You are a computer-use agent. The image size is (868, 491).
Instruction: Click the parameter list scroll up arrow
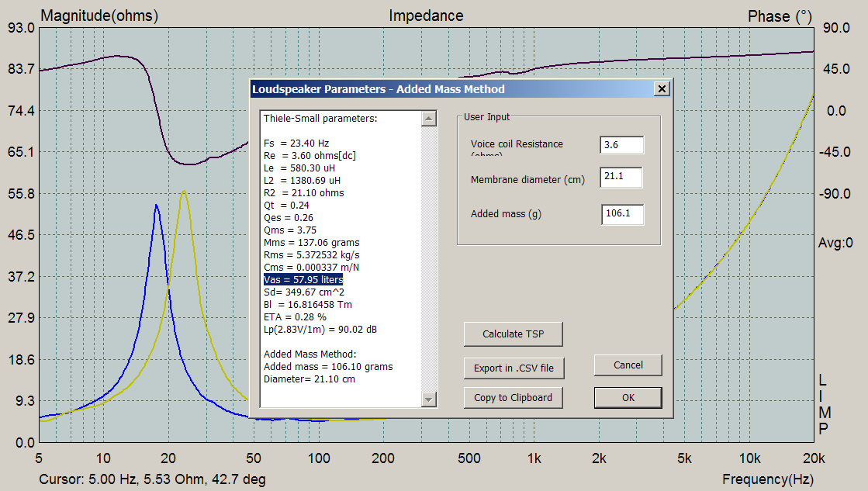[x=429, y=119]
